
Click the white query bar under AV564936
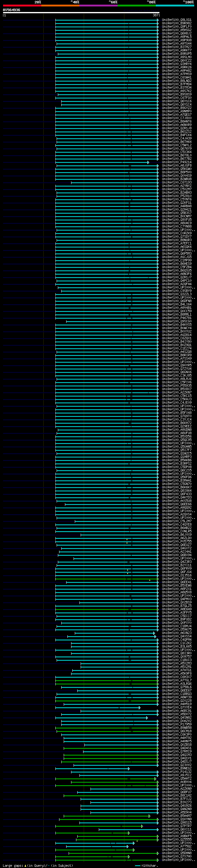point(81,12)
